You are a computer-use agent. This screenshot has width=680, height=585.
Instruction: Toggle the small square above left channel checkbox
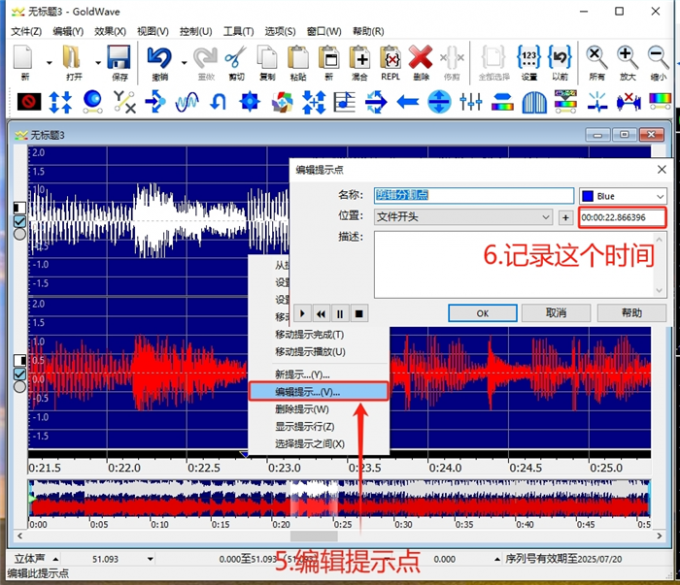[20, 208]
